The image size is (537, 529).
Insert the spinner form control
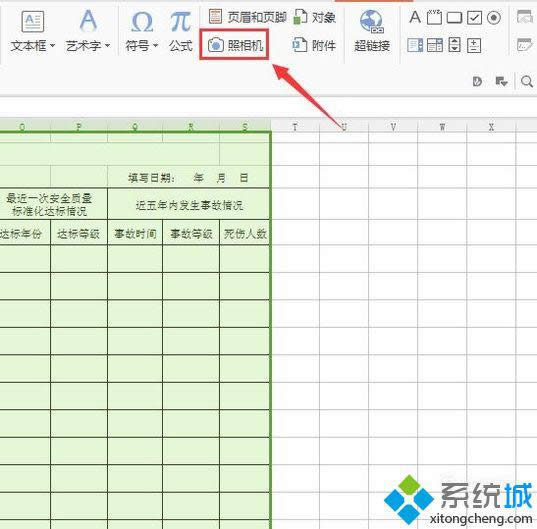[474, 45]
